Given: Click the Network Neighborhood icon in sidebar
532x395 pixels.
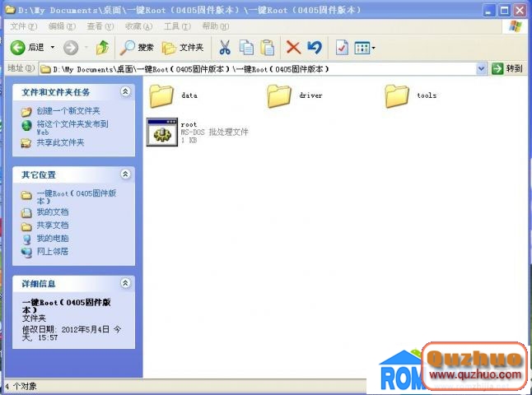Looking at the screenshot, I should pos(26,253).
